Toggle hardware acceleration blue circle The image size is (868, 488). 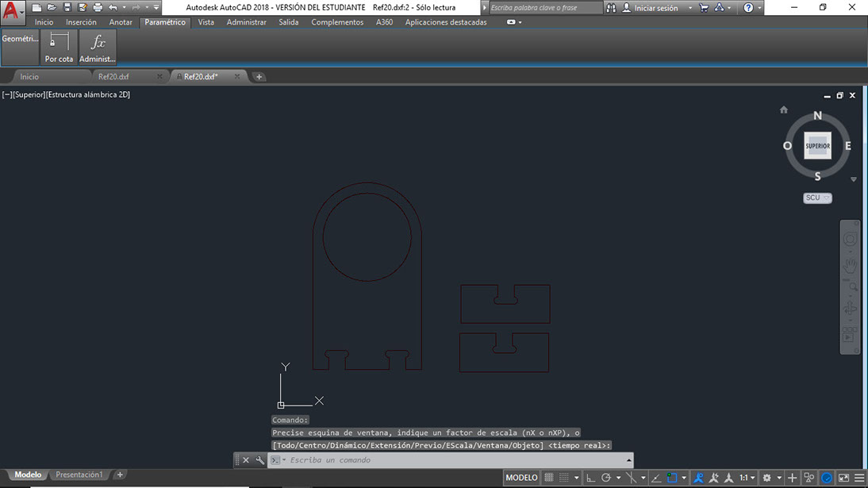pyautogui.click(x=827, y=478)
